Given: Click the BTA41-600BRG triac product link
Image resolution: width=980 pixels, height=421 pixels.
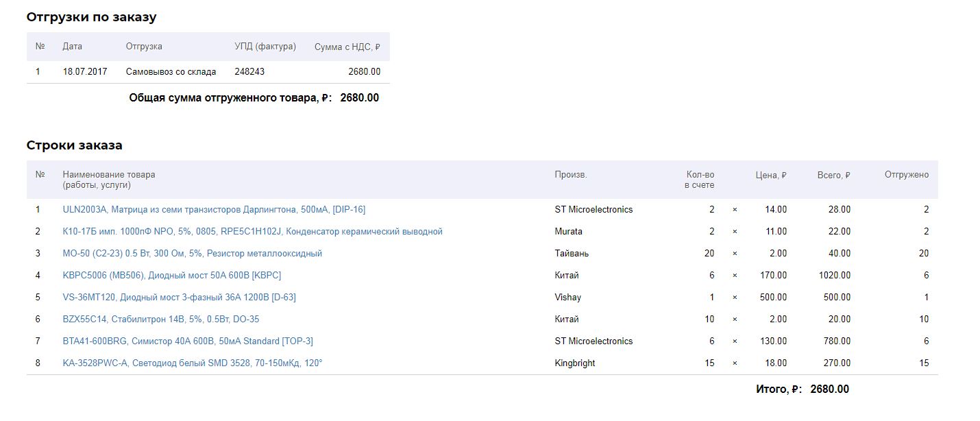Looking at the screenshot, I should [x=187, y=341].
